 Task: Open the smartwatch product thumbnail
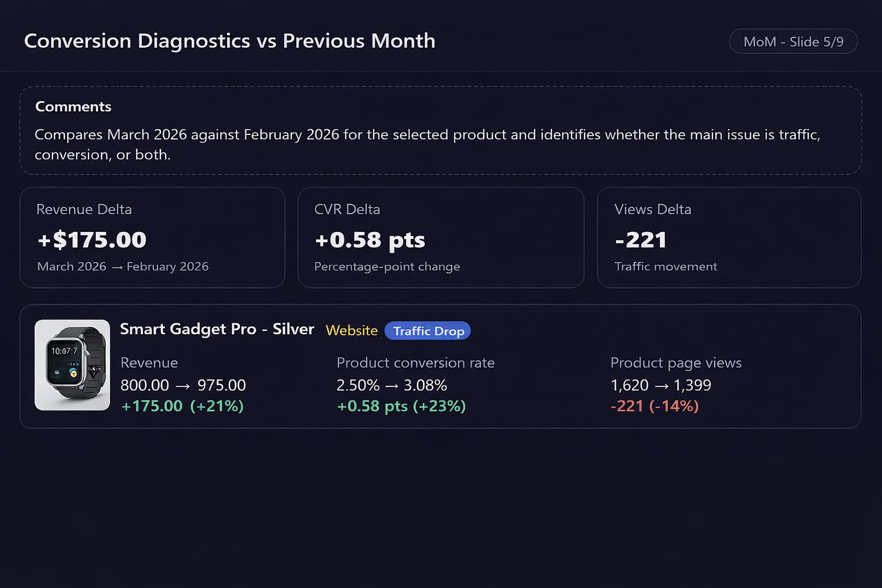72,365
